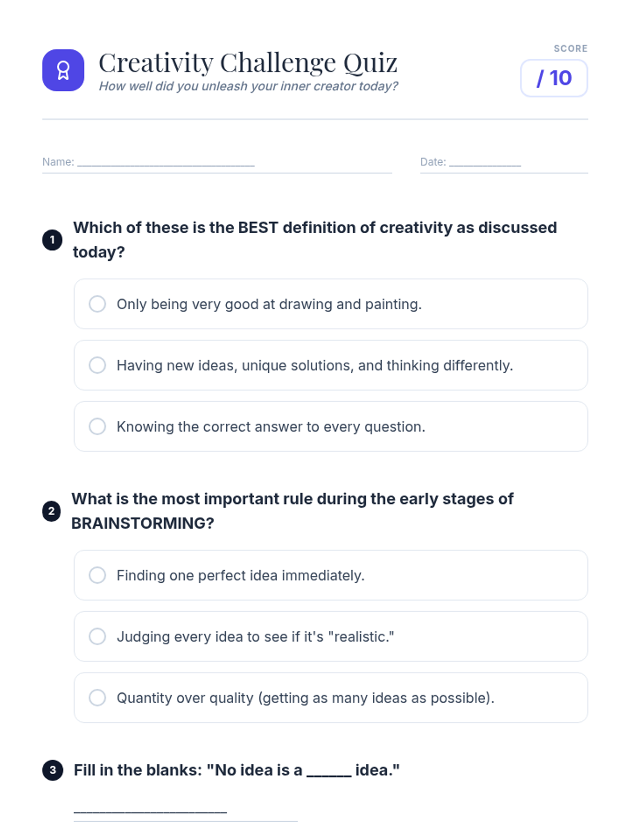Viewport: 630px width, 840px height.
Task: Click the '/ 10' score box
Action: click(554, 78)
